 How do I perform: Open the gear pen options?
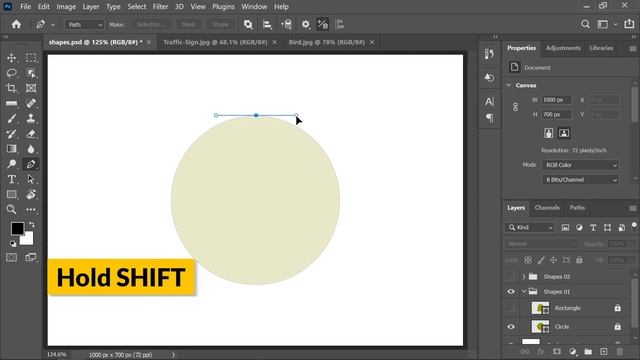pyautogui.click(x=305, y=24)
